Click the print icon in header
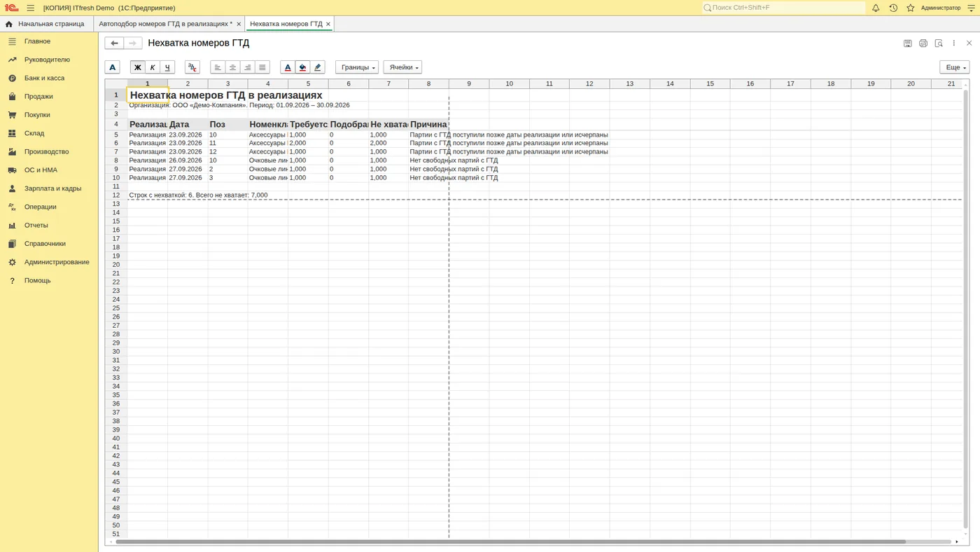This screenshot has height=552, width=980. click(x=923, y=43)
